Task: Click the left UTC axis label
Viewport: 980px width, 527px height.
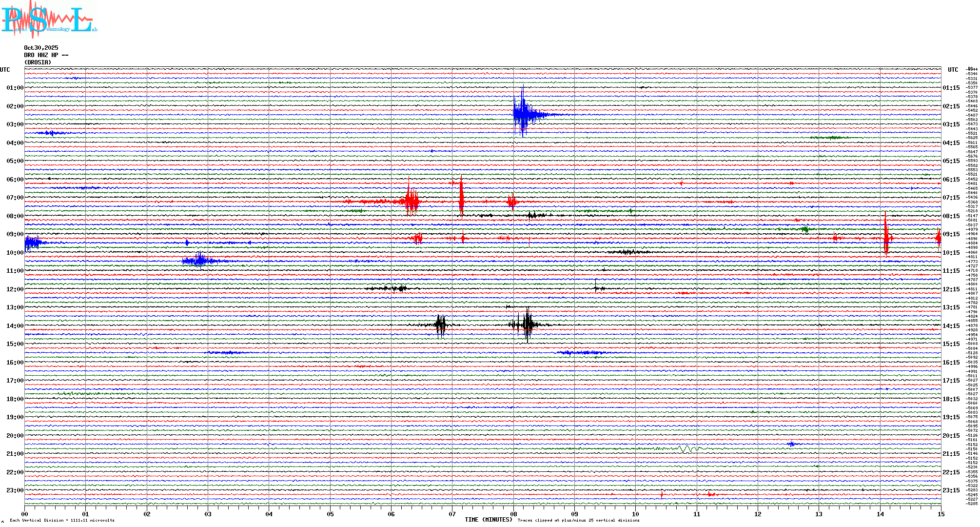Action: pos(5,70)
